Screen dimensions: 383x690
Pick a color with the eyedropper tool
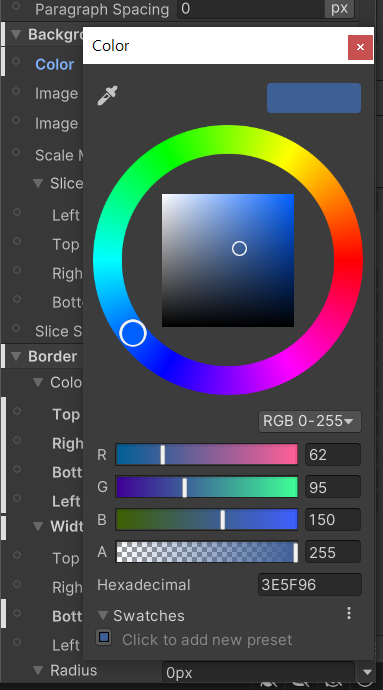[x=107, y=95]
